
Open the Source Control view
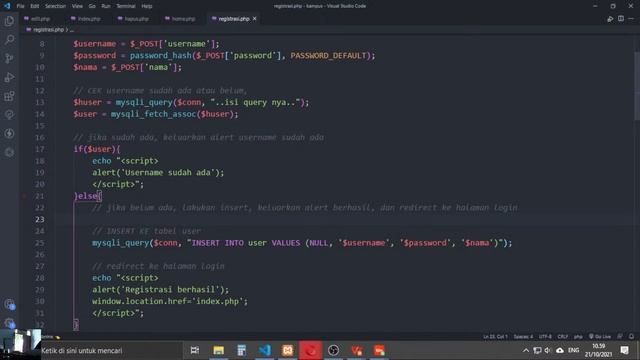coord(9,58)
